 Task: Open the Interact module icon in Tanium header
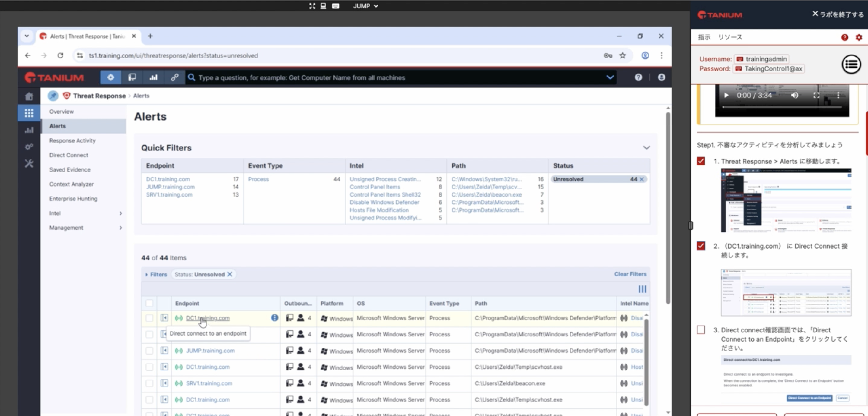click(x=110, y=77)
